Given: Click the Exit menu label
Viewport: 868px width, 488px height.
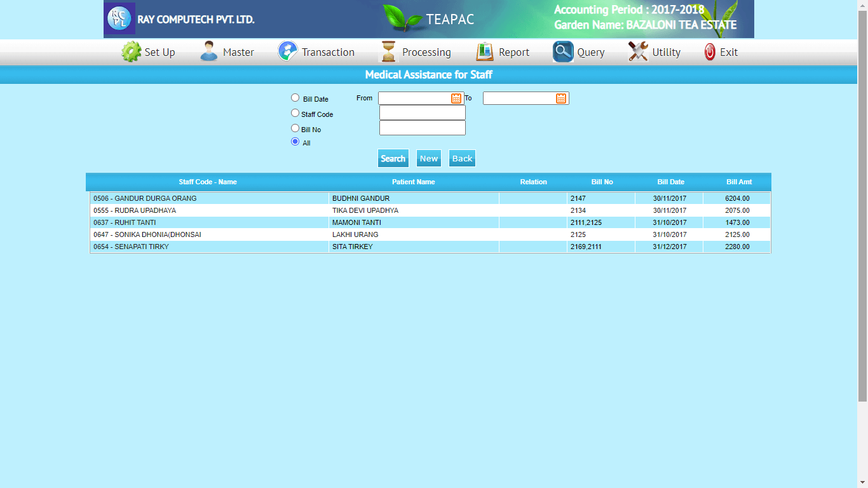Looking at the screenshot, I should pyautogui.click(x=729, y=52).
